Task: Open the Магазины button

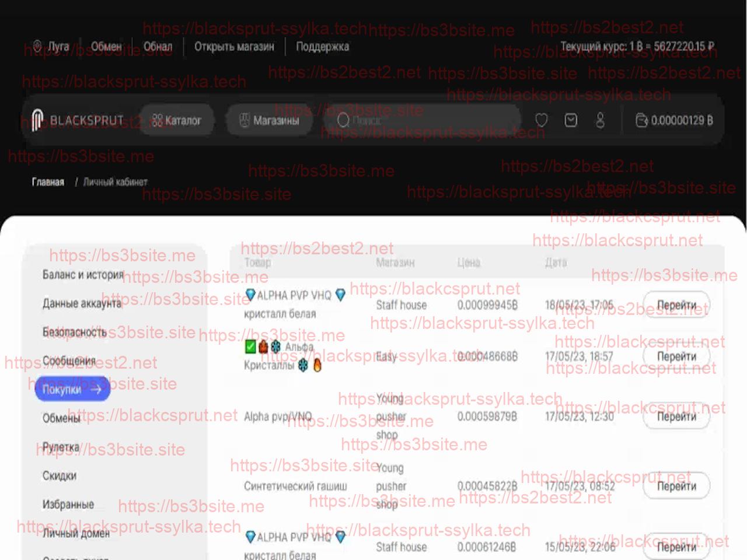Action: pos(269,120)
